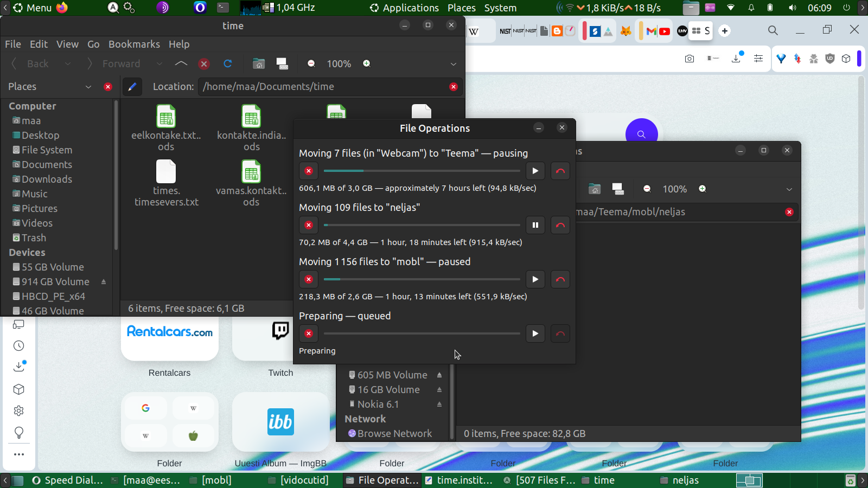Start the queued Preparing operation
Image resolution: width=868 pixels, height=488 pixels.
point(535,333)
